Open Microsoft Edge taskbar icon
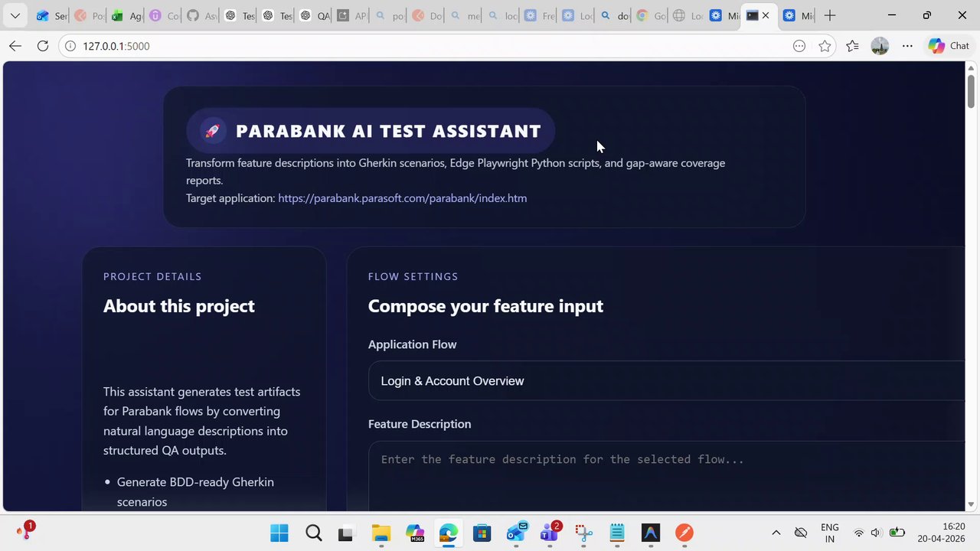980x551 pixels. (449, 533)
